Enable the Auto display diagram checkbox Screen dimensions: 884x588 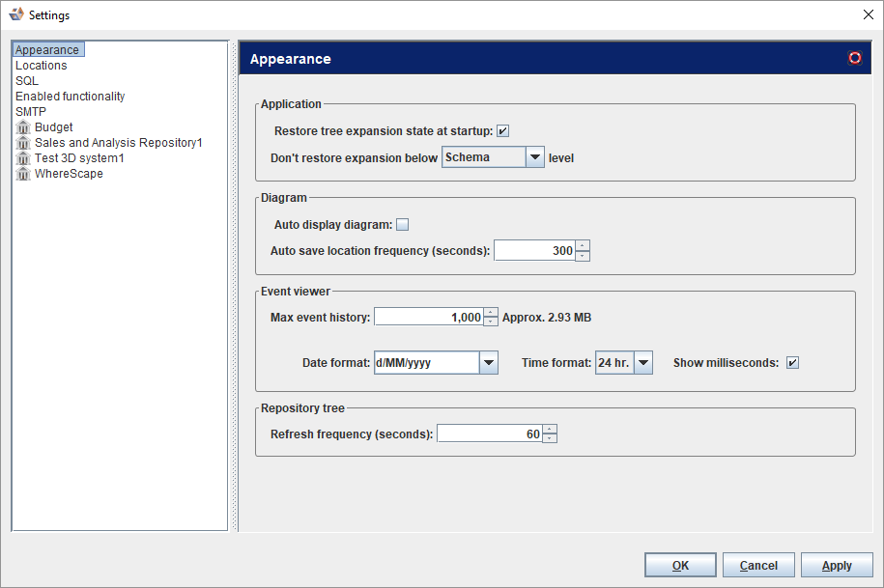(x=403, y=225)
